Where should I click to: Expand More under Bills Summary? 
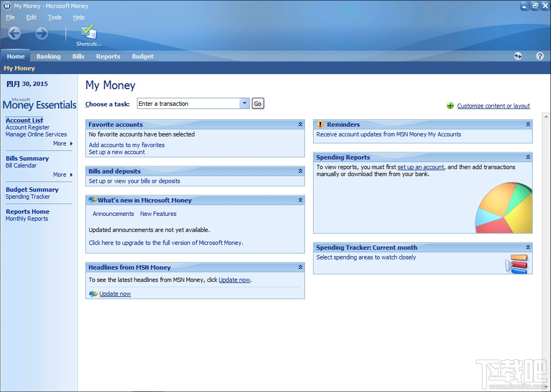pyautogui.click(x=63, y=175)
